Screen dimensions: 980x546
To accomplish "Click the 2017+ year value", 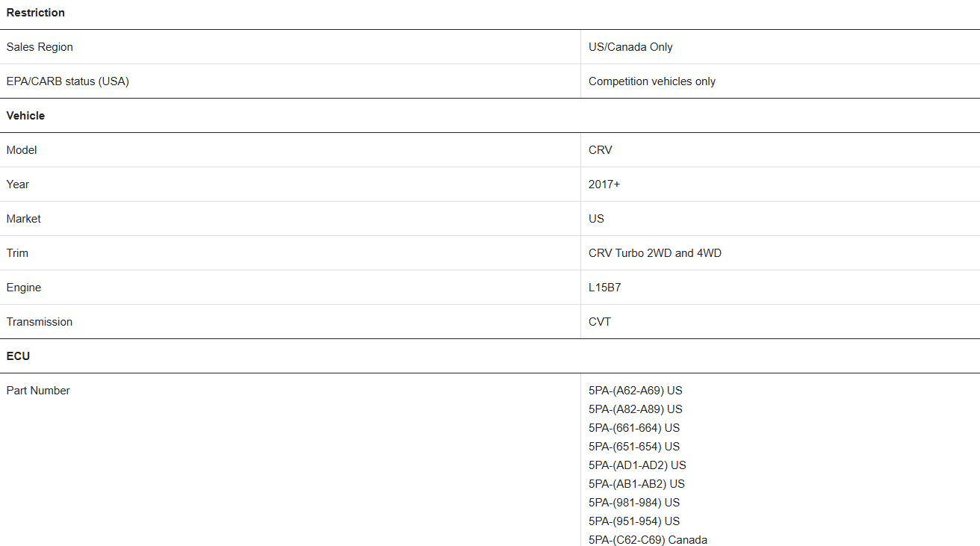I will coord(604,184).
